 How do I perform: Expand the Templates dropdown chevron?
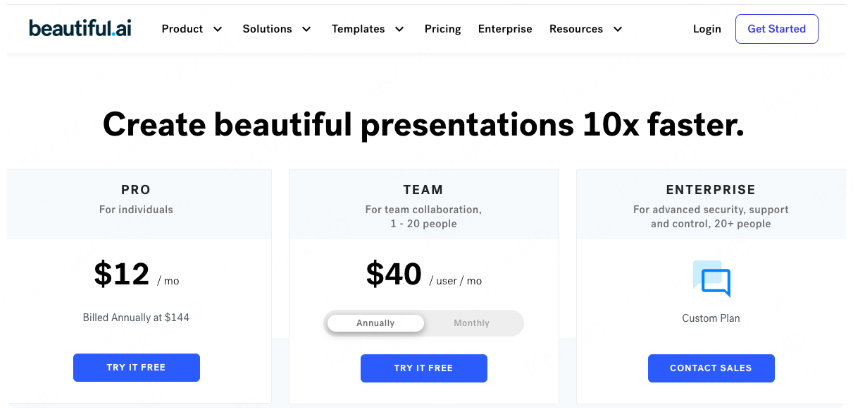400,29
